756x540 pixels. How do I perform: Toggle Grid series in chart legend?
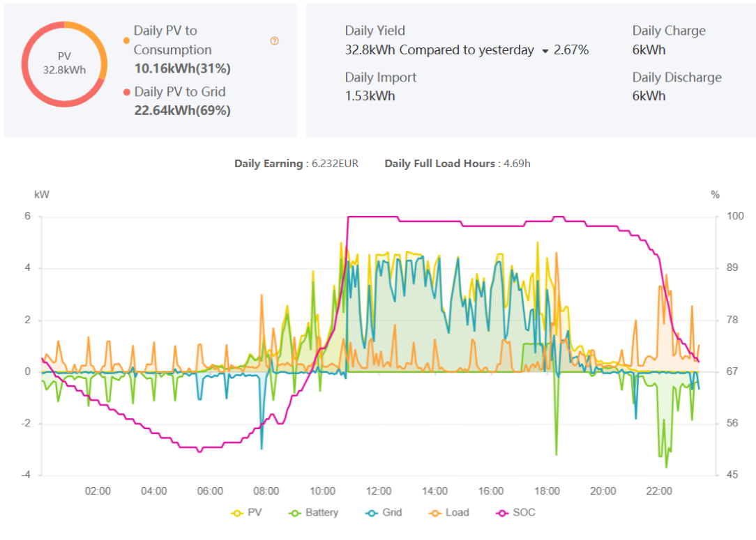tap(384, 513)
